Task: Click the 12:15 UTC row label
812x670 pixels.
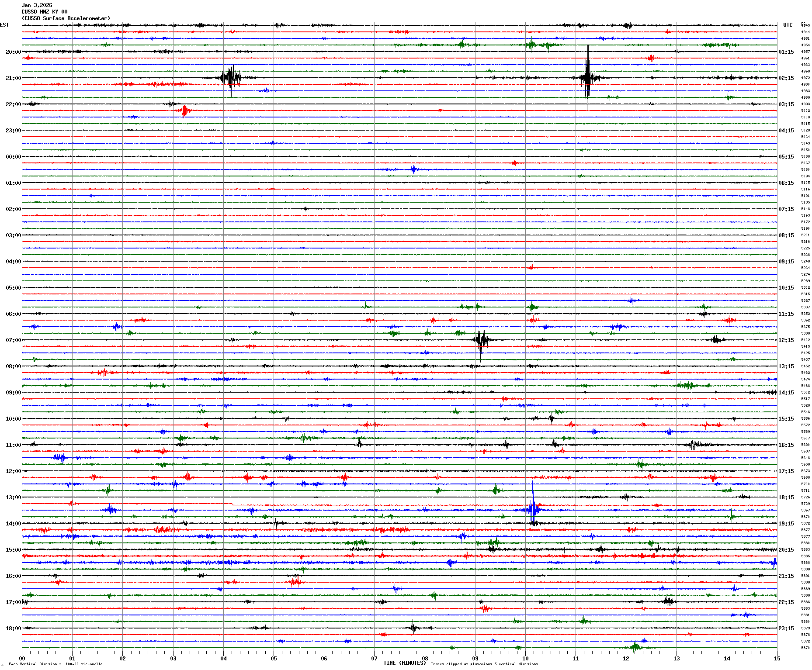Action: click(x=786, y=340)
